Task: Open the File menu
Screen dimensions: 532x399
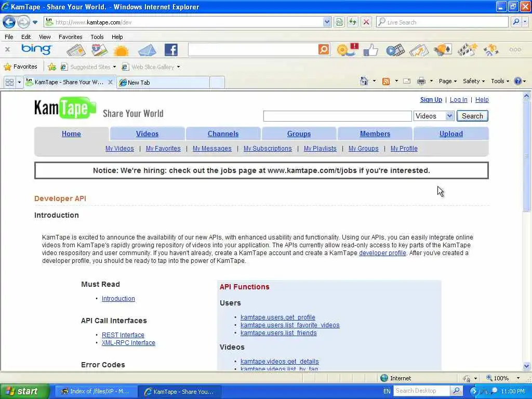Action: click(9, 37)
